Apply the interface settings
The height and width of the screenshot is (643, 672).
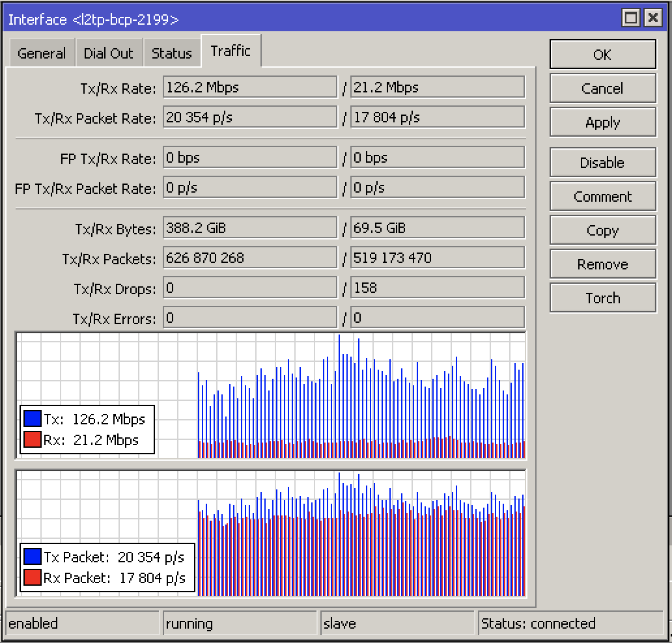[602, 122]
